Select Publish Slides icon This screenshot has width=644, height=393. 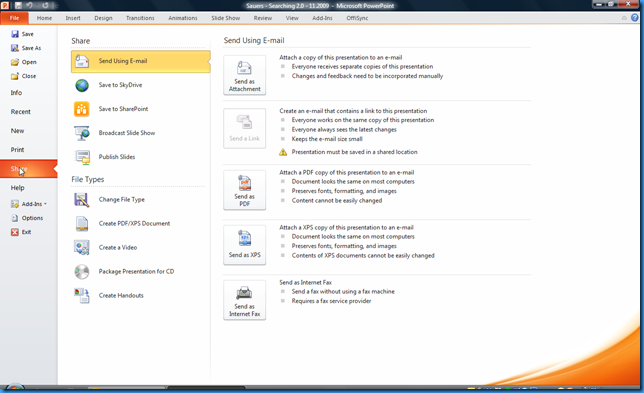tap(82, 157)
